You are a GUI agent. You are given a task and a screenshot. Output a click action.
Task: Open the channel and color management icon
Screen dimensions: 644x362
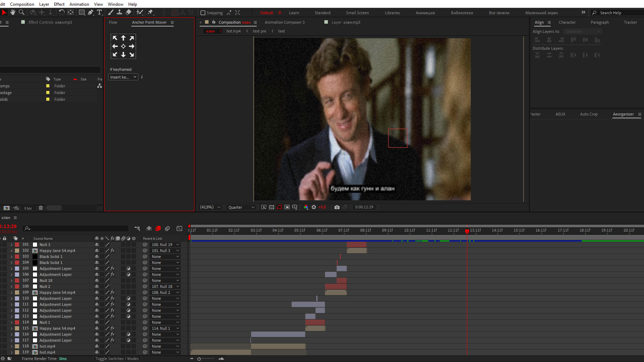(306, 207)
